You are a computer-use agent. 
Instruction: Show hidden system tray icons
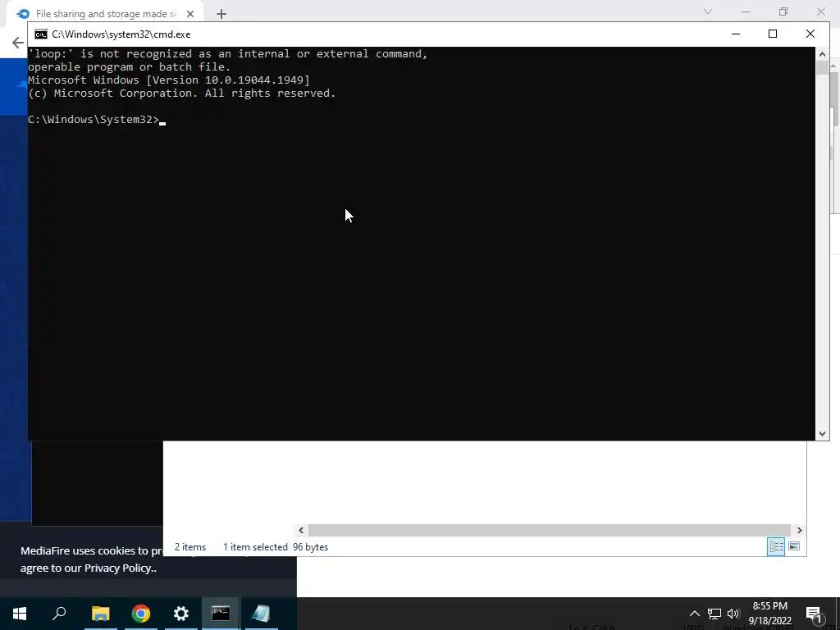point(694,614)
